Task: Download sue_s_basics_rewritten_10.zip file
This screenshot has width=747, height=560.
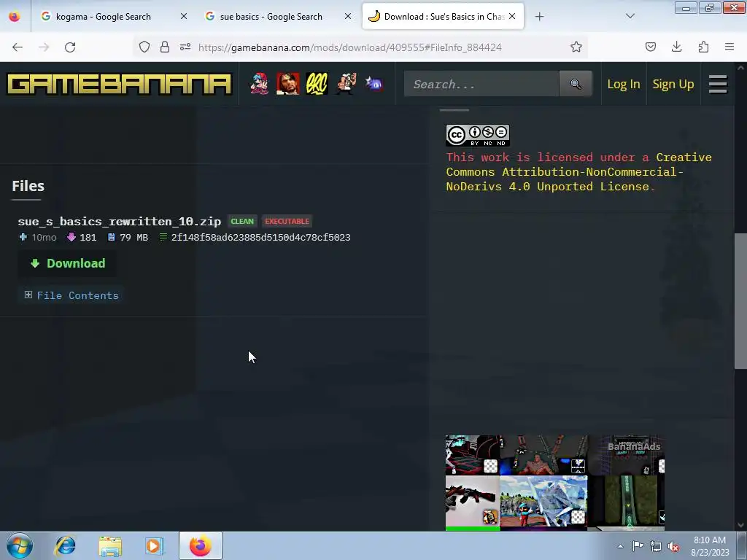Action: click(x=68, y=263)
